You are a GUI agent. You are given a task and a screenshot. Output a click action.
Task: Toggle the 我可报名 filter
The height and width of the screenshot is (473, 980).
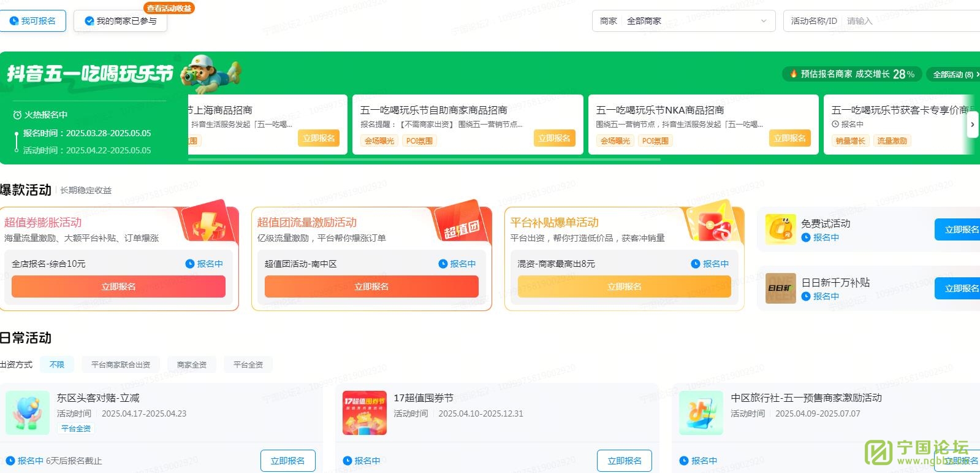coord(32,21)
